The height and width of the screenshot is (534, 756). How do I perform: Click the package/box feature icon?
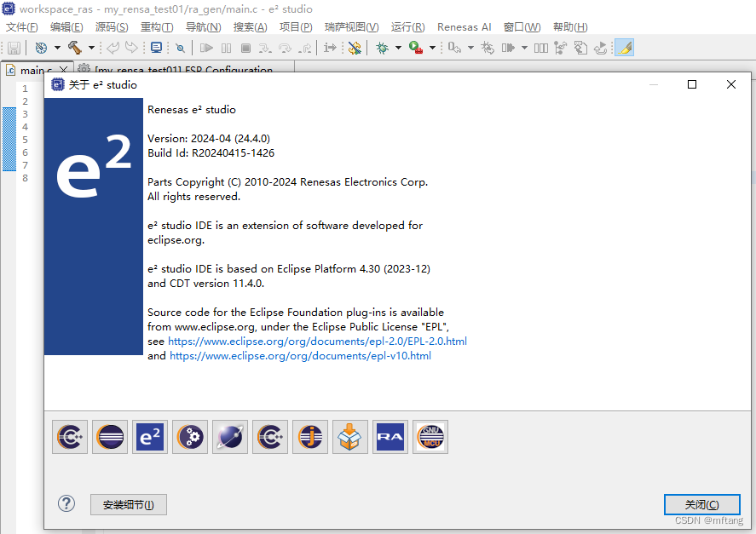coord(349,436)
